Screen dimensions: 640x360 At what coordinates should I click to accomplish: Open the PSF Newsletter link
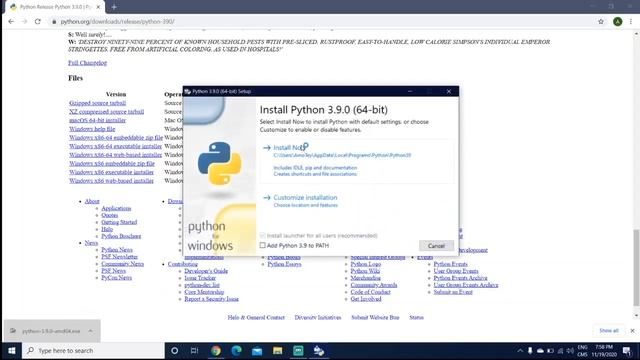tap(120, 257)
